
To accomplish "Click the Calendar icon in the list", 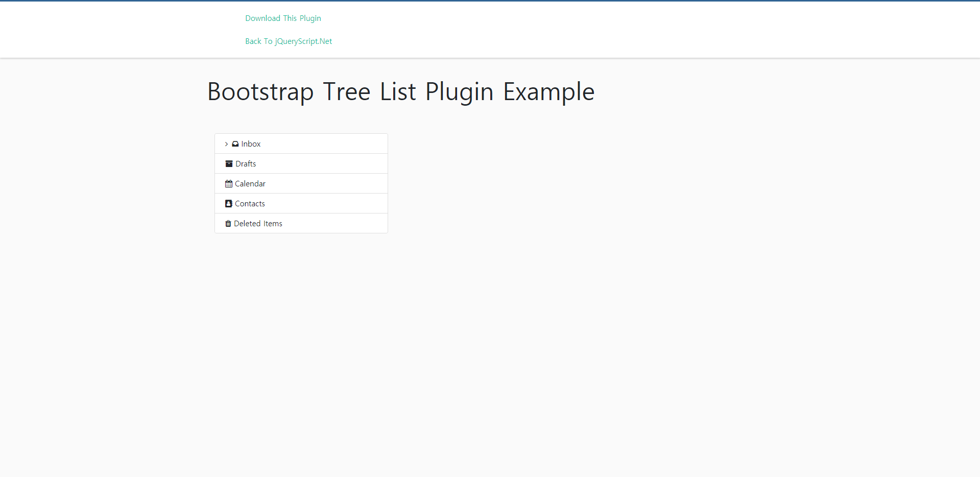I will [229, 184].
